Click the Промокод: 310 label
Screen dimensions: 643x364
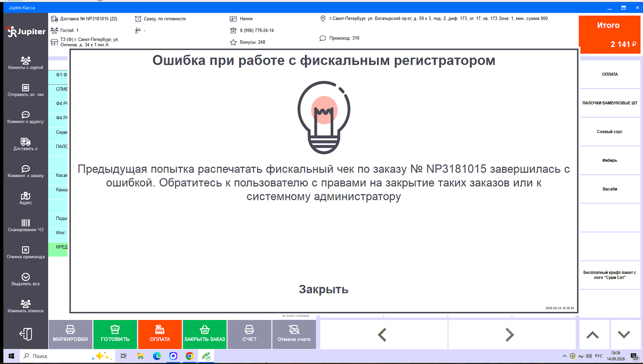(344, 38)
